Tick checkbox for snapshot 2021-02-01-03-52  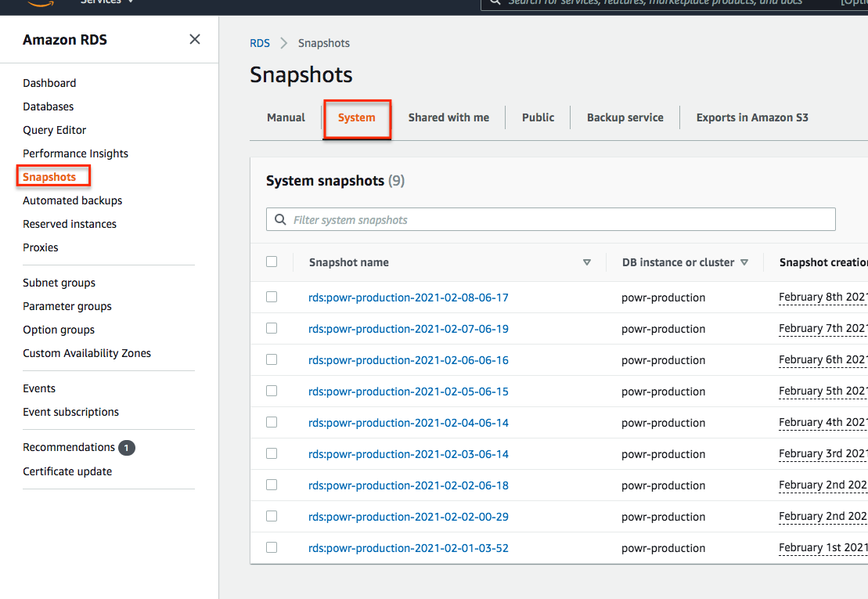[272, 547]
